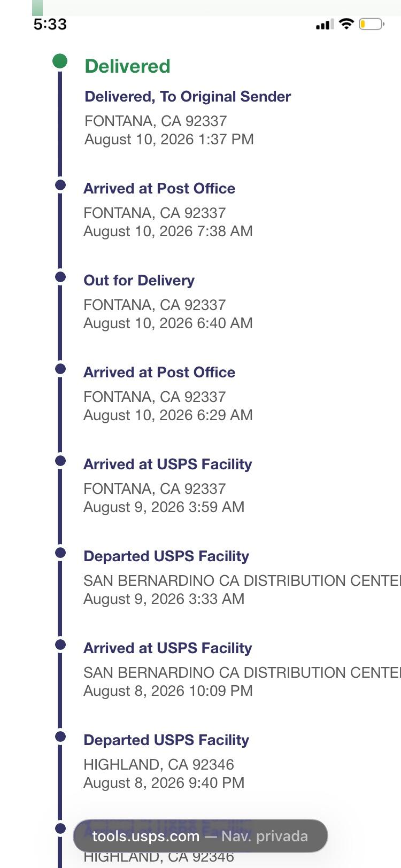Select the dot for the Highland departure
The height and width of the screenshot is (868, 401).
click(60, 737)
